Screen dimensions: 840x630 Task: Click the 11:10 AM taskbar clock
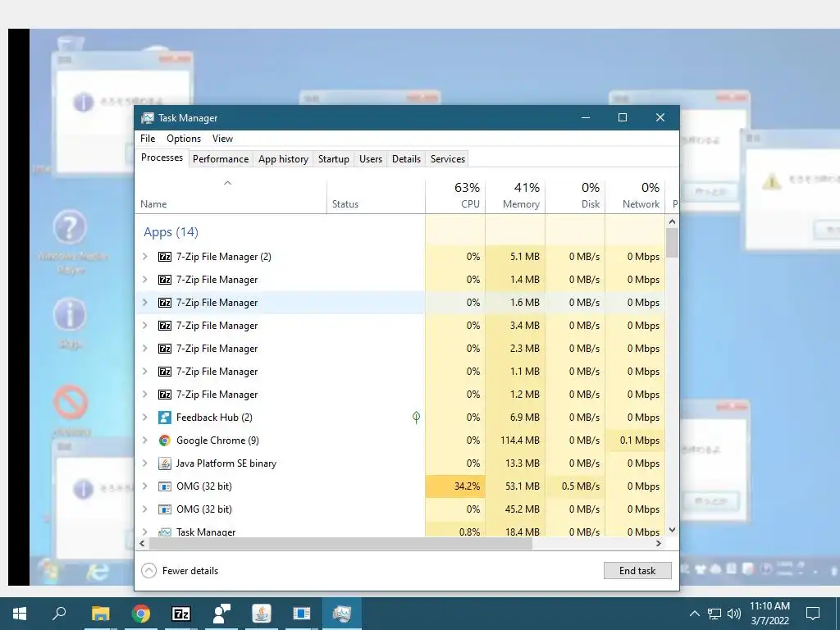(769, 606)
